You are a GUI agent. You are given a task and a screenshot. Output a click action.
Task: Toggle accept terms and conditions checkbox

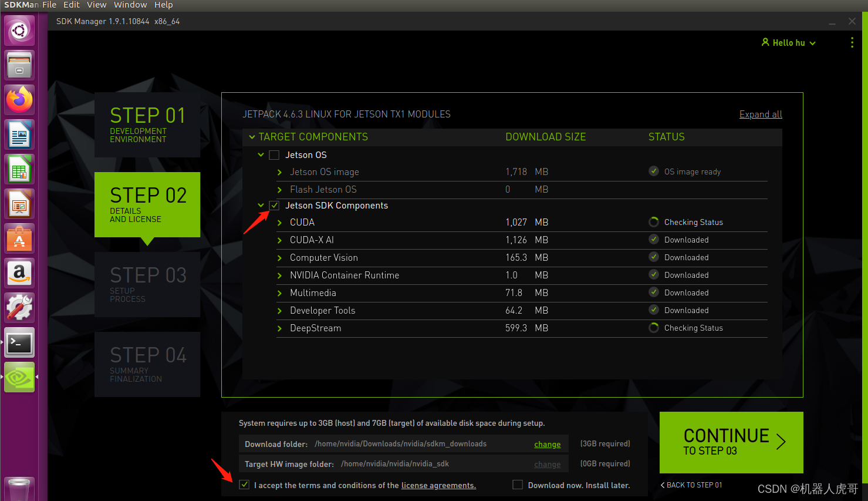tap(244, 485)
